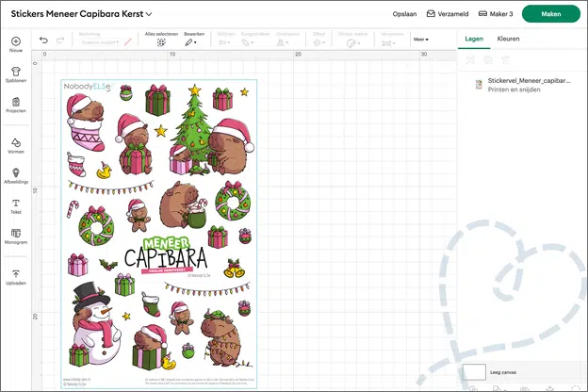Undo the last action
This screenshot has width=588, height=392.
[x=44, y=41]
